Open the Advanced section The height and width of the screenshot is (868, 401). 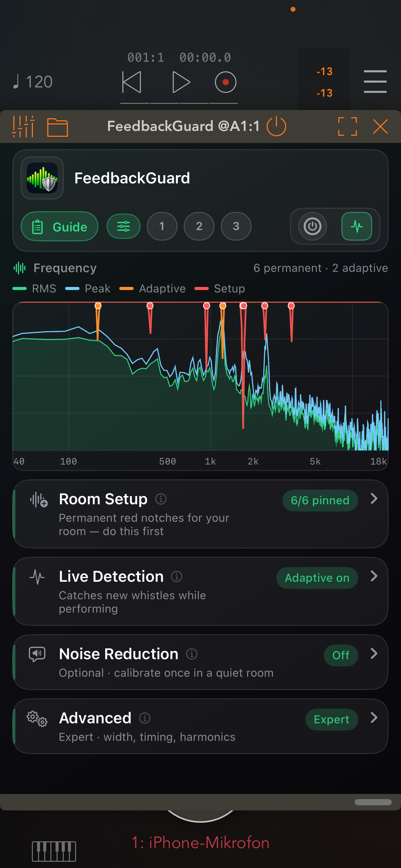tap(200, 726)
